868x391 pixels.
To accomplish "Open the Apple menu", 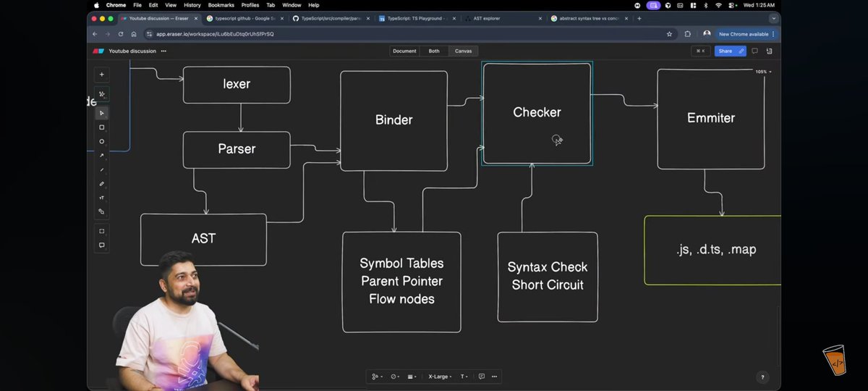I will 98,5.
